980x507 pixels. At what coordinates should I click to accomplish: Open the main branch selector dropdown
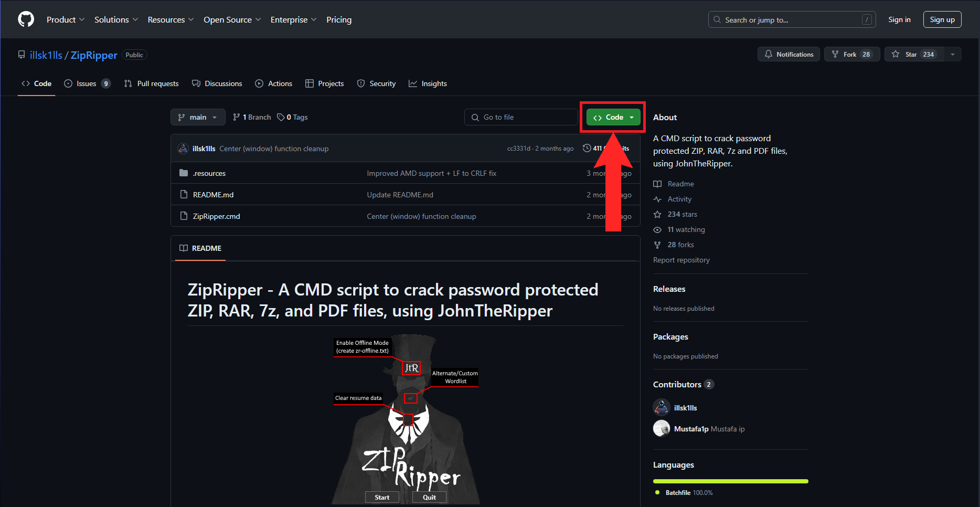pyautogui.click(x=198, y=117)
